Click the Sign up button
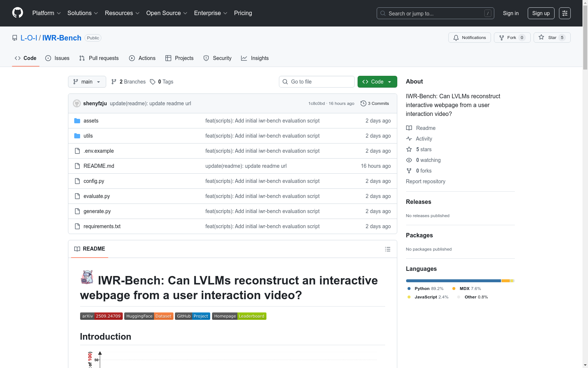 point(541,13)
